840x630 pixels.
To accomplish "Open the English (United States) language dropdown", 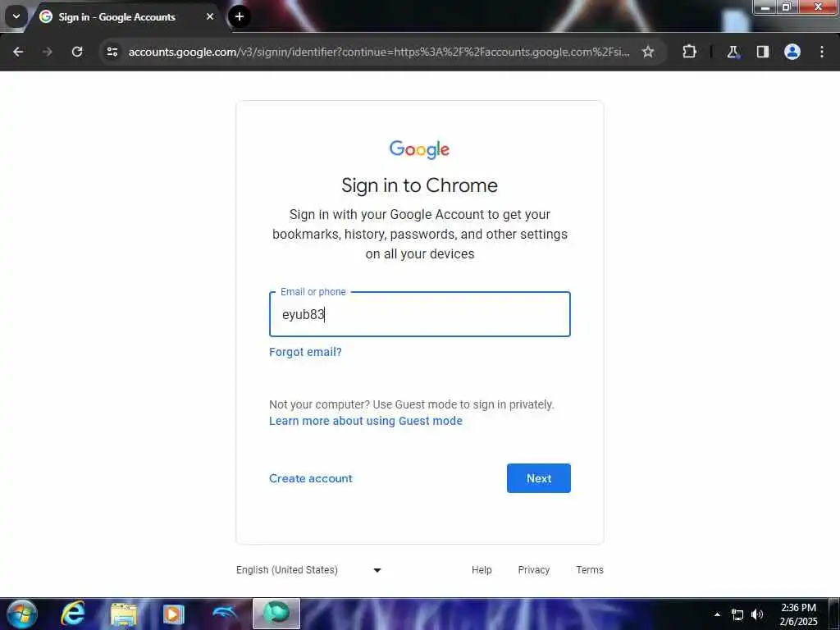I will pos(309,570).
